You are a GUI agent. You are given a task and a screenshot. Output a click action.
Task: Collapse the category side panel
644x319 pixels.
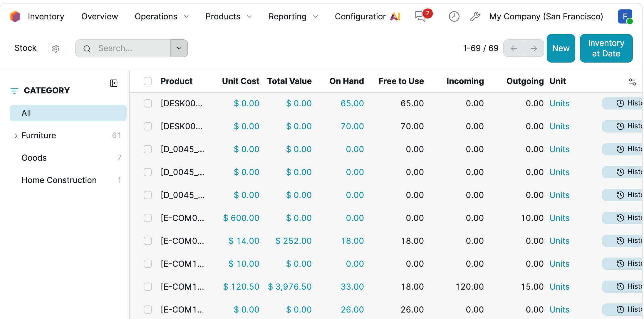point(114,83)
